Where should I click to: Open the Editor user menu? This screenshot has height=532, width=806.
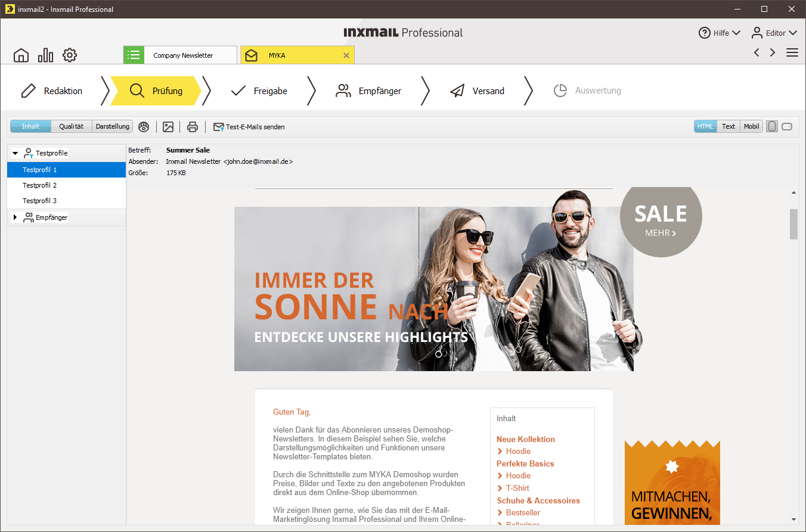(774, 33)
